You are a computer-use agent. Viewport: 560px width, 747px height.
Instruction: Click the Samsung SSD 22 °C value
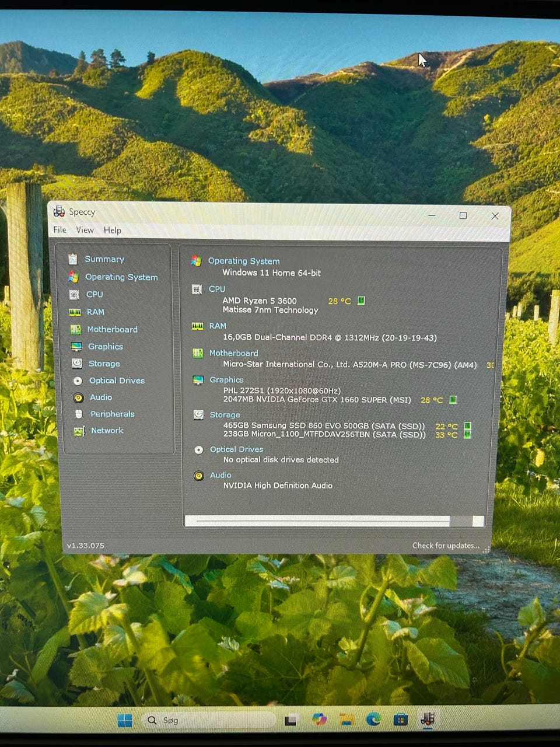pyautogui.click(x=447, y=427)
